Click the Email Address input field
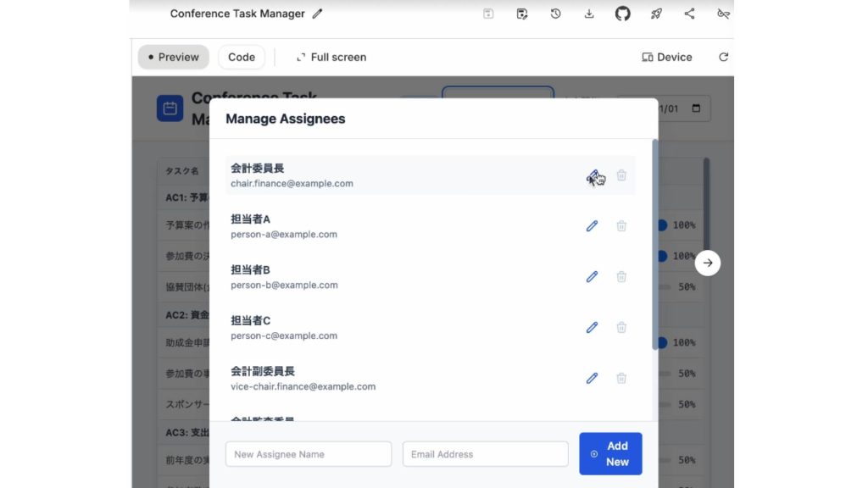 pyautogui.click(x=485, y=454)
